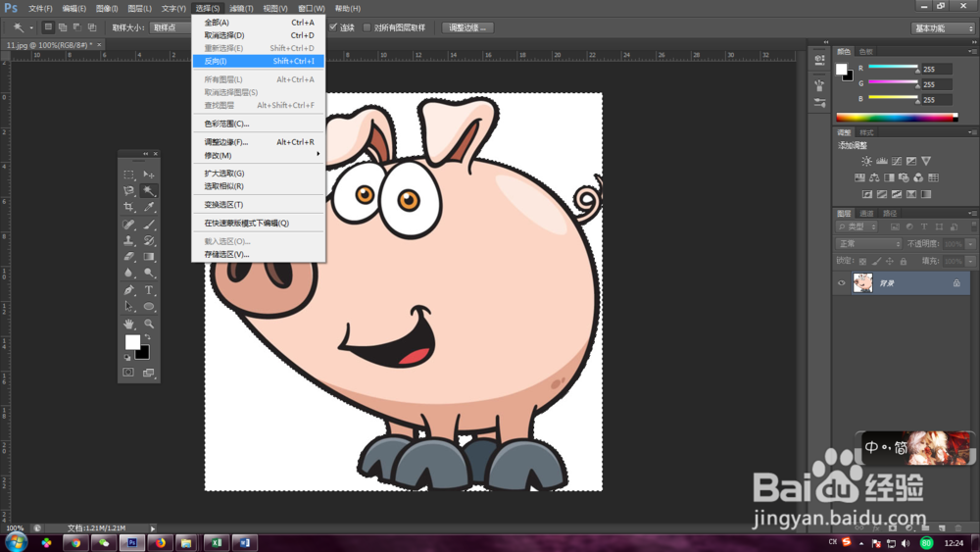The width and height of the screenshot is (980, 552).
Task: Choose 取消选择(D) menu entry
Action: point(259,35)
